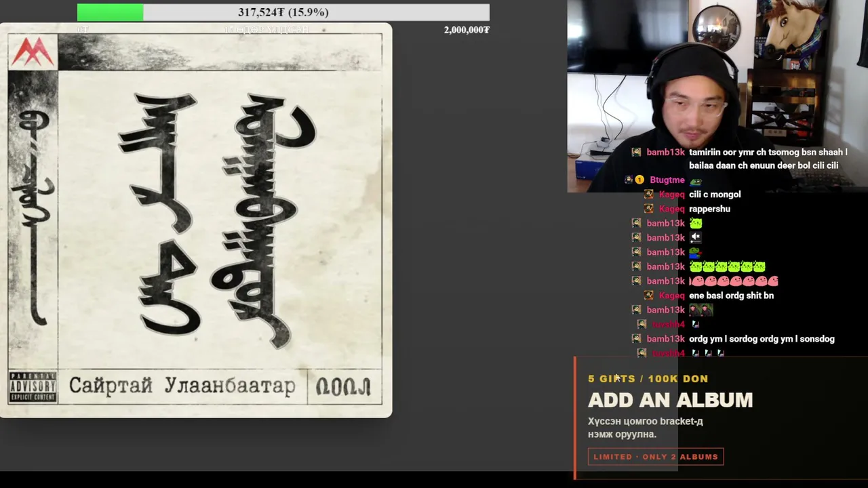Click the 'Сайртай Улаанбаатар' album title

(x=182, y=386)
